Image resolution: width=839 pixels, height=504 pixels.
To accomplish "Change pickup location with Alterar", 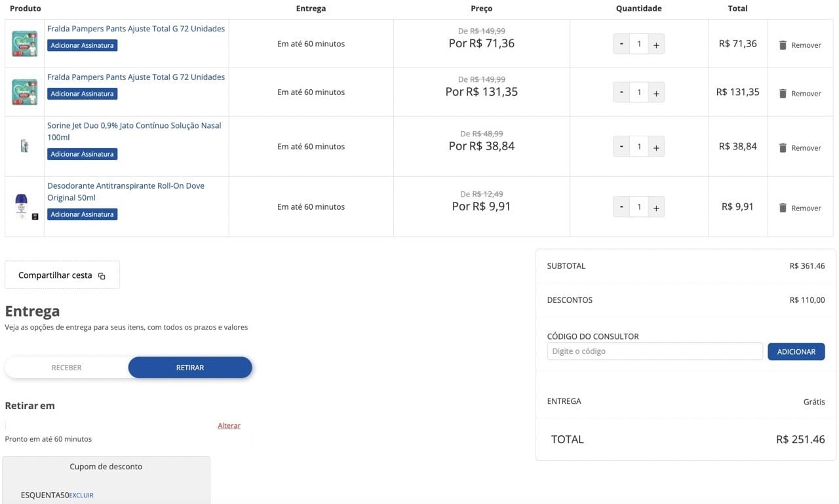I will point(229,425).
